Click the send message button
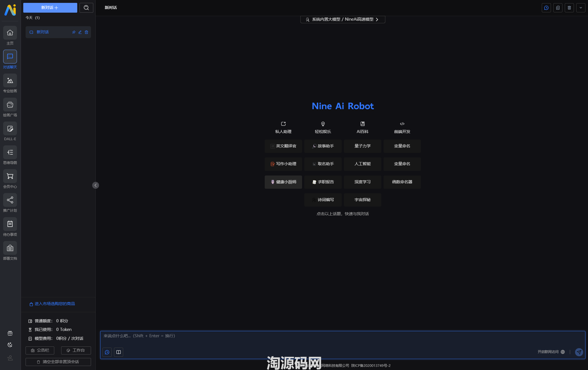The image size is (588, 370). click(579, 352)
